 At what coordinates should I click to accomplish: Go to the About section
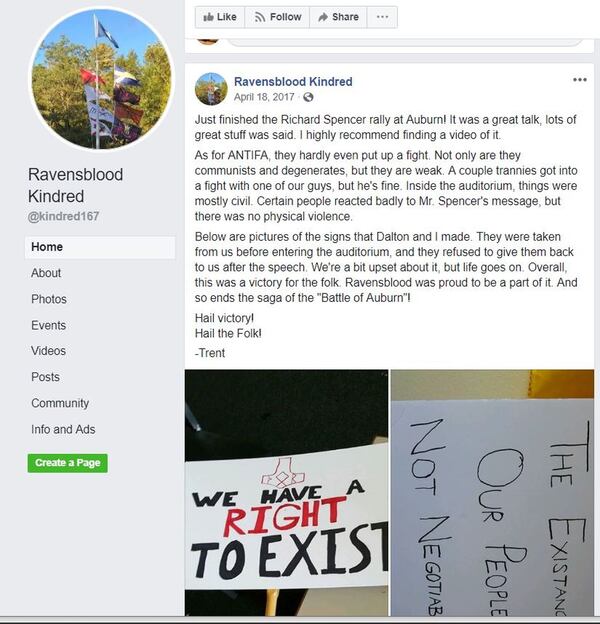click(x=46, y=273)
